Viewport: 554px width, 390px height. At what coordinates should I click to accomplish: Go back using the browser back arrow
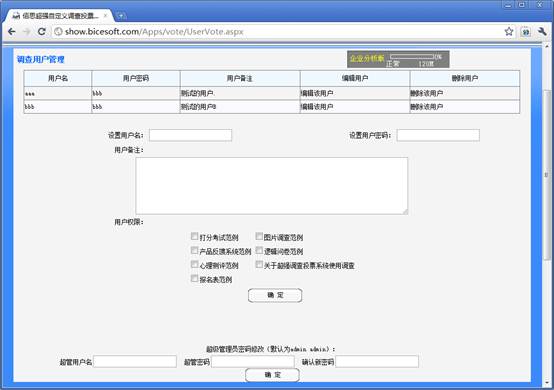click(12, 32)
